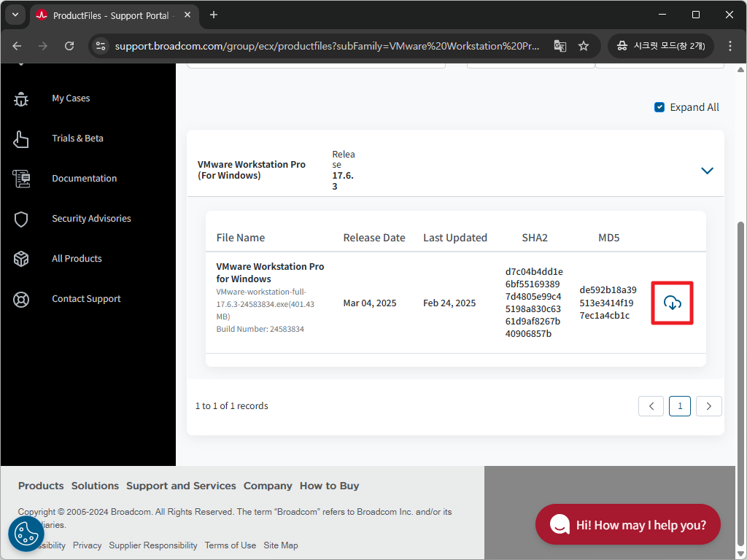
Task: Open All Products in sidebar
Action: pyautogui.click(x=77, y=258)
